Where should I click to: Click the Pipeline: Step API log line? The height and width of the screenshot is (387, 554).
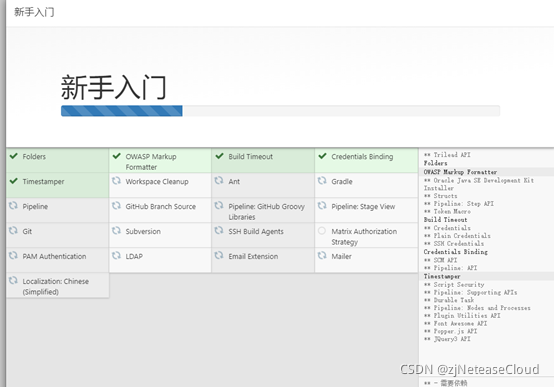459,204
